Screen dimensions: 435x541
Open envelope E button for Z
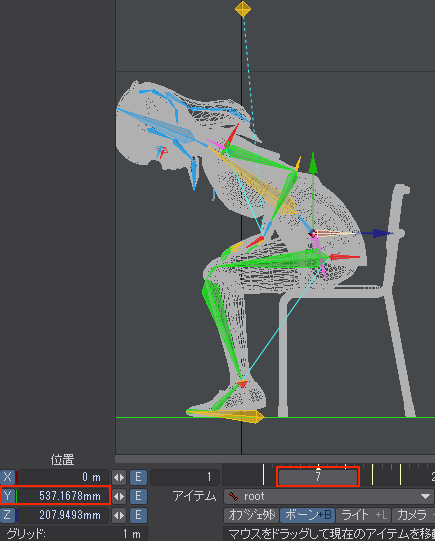pos(138,515)
